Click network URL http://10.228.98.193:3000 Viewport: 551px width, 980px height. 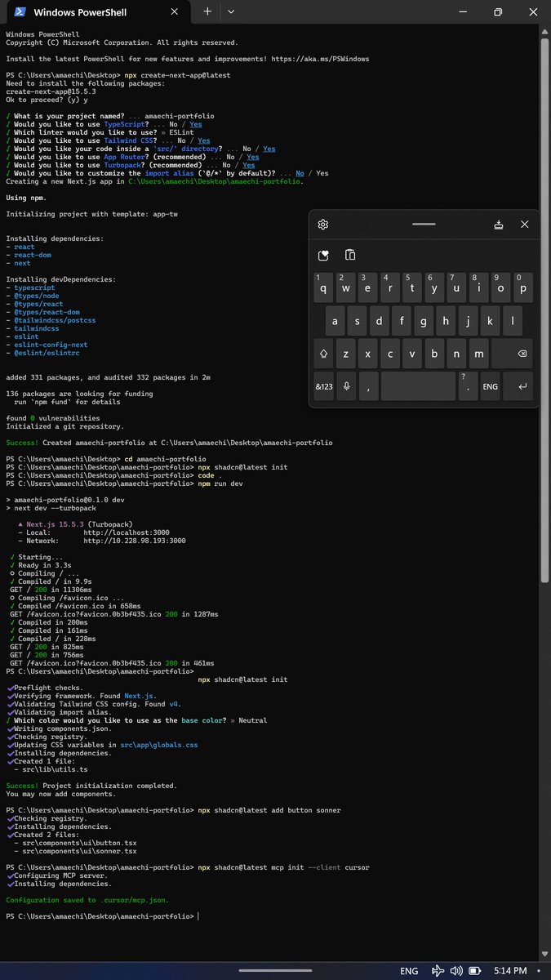point(135,541)
